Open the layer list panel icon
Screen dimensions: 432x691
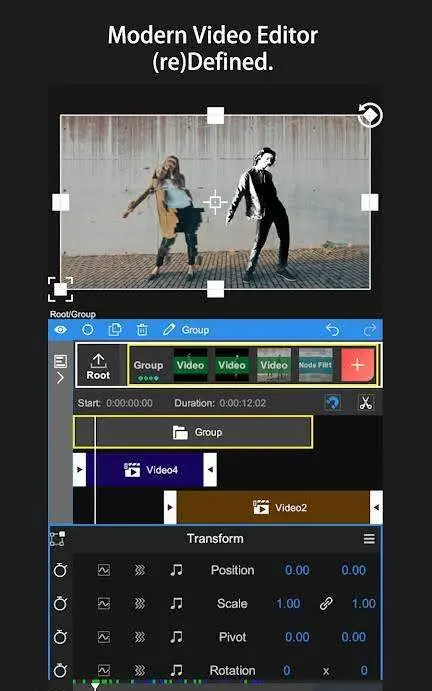60,361
